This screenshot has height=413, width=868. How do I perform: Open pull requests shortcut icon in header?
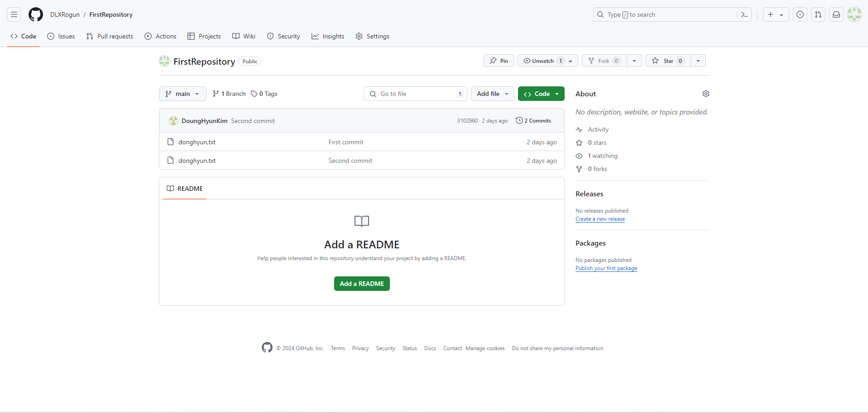click(818, 14)
